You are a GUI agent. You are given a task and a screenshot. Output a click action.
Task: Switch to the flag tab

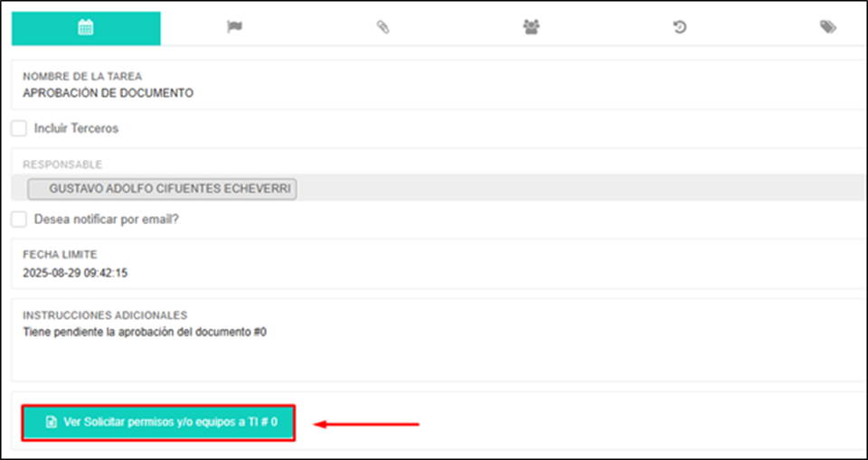point(234,28)
